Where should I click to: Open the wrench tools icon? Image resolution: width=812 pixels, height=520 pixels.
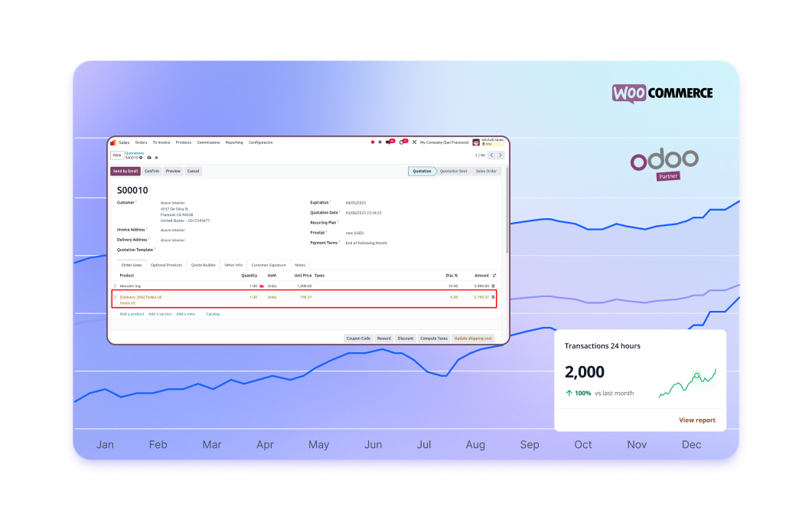[x=414, y=142]
